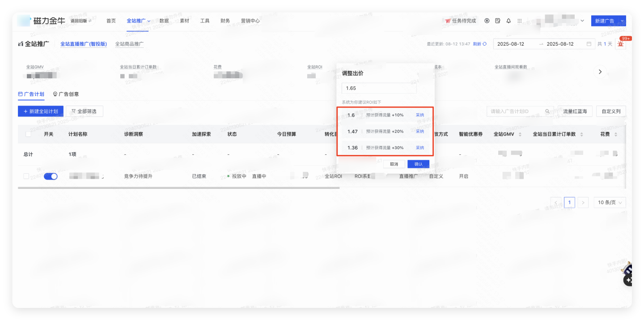Sort the 全站GMV column
The image size is (644, 320).
[x=520, y=134]
